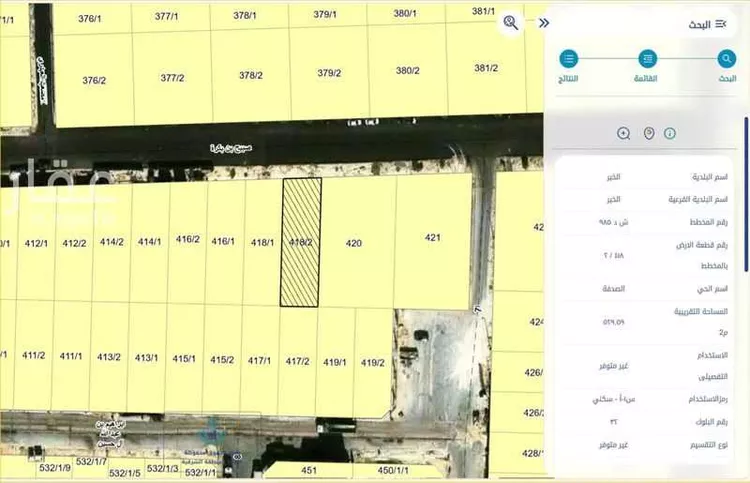The width and height of the screenshot is (750, 483).
Task: Select parcel 416/1 on the map
Action: [x=223, y=242]
